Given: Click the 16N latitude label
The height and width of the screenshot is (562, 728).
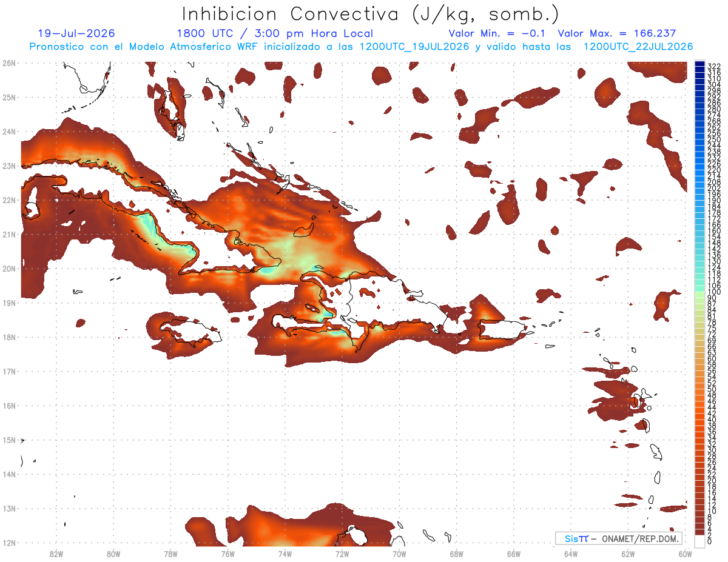Looking at the screenshot, I should (9, 405).
